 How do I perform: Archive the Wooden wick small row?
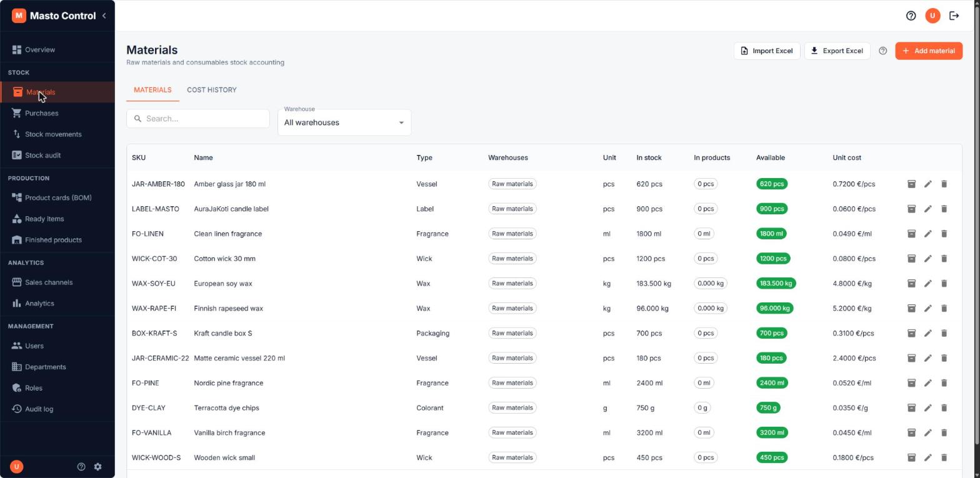pos(911,457)
